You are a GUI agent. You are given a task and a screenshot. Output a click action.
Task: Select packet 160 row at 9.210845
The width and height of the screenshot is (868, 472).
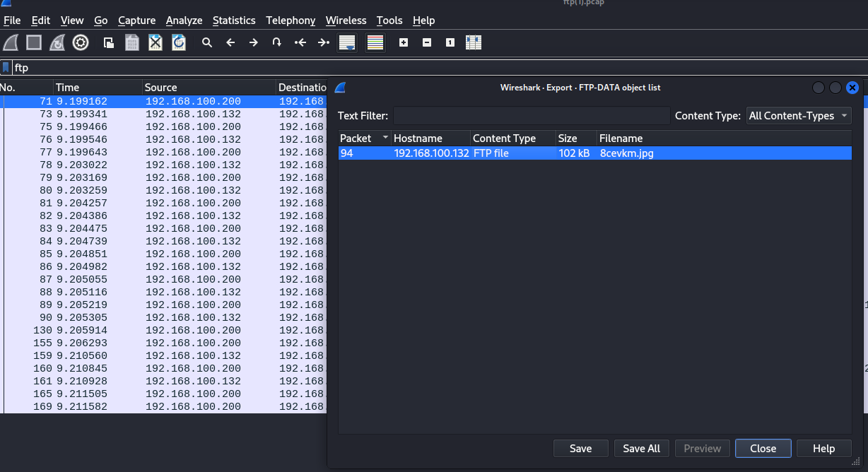tap(163, 369)
